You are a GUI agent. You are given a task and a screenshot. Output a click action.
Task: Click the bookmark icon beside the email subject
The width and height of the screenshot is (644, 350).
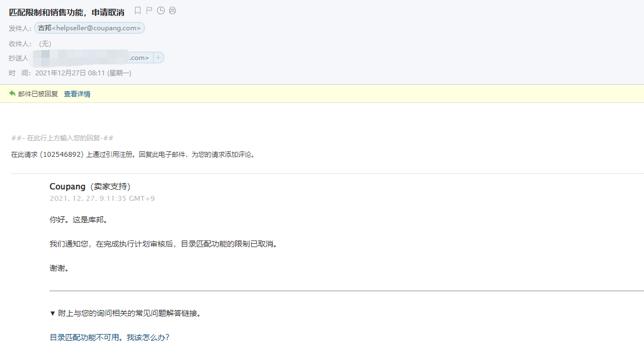click(x=138, y=10)
